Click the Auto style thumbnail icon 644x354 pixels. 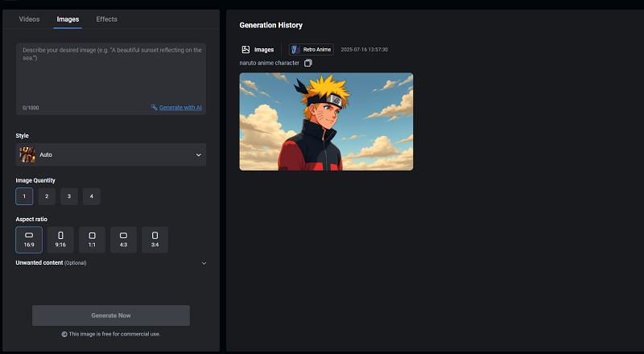(x=27, y=154)
